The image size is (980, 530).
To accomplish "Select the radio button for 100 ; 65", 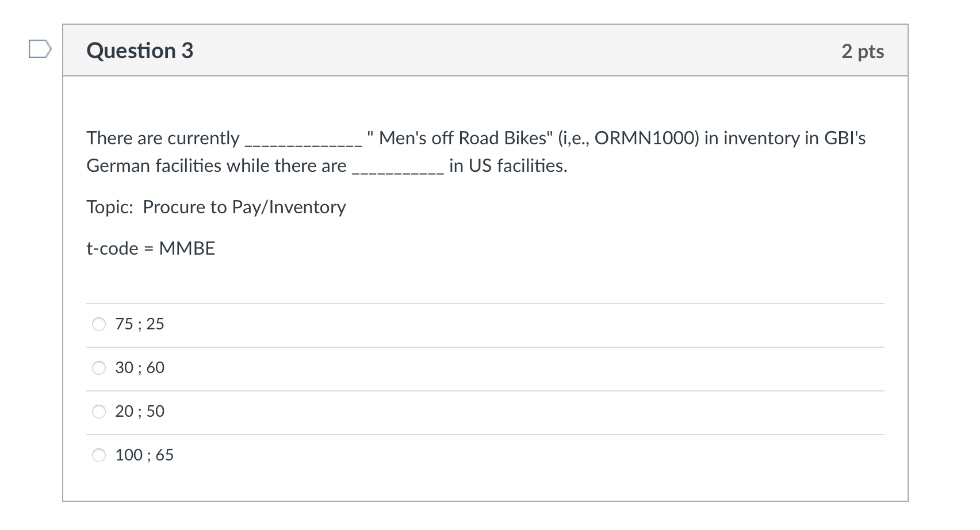I will pos(99,455).
